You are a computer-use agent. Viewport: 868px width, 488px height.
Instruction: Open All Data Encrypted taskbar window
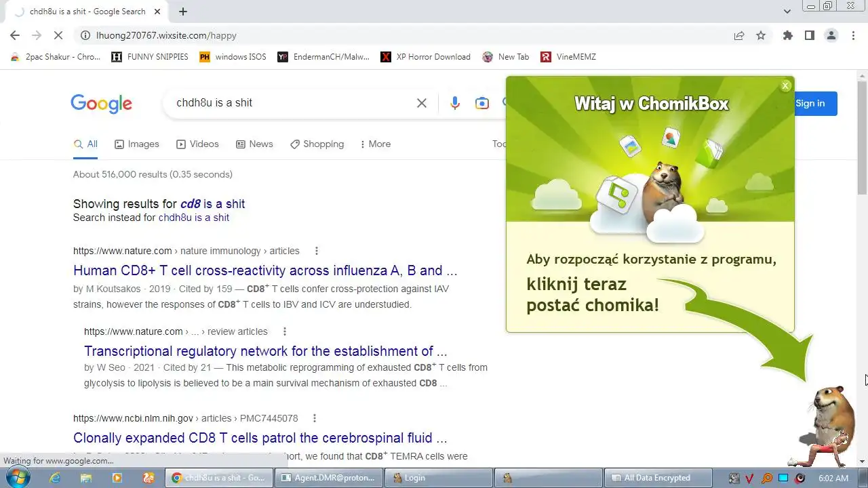(x=659, y=478)
